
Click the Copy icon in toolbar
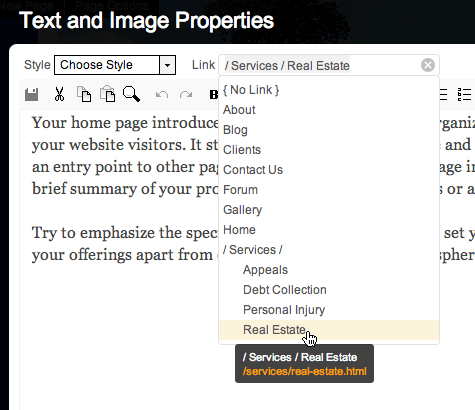pyautogui.click(x=84, y=94)
